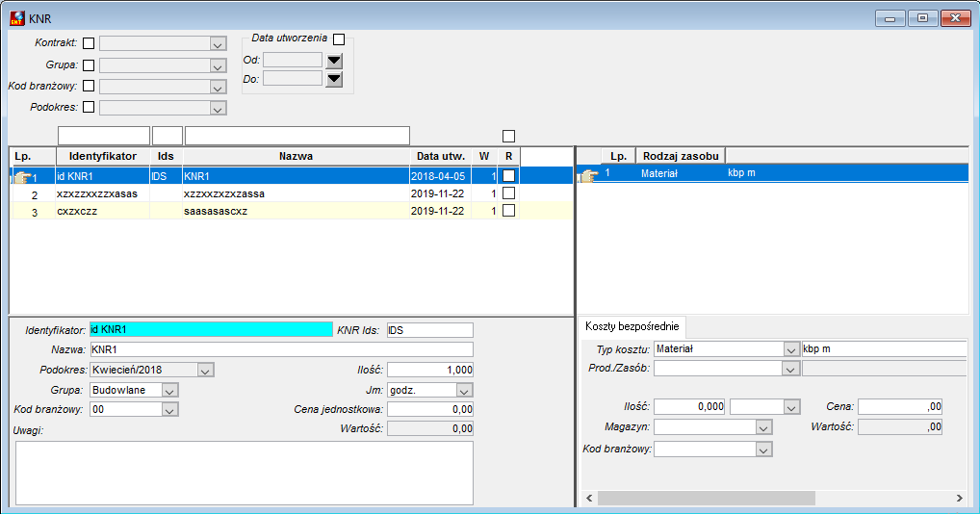The width and height of the screenshot is (980, 514).
Task: Maximize the KNR window
Action: 922,18
